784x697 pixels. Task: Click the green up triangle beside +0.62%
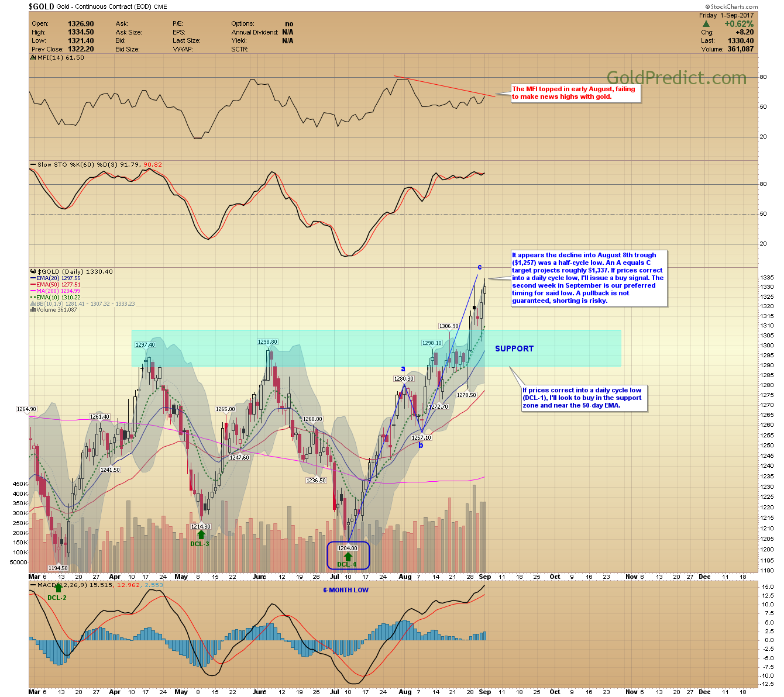707,24
